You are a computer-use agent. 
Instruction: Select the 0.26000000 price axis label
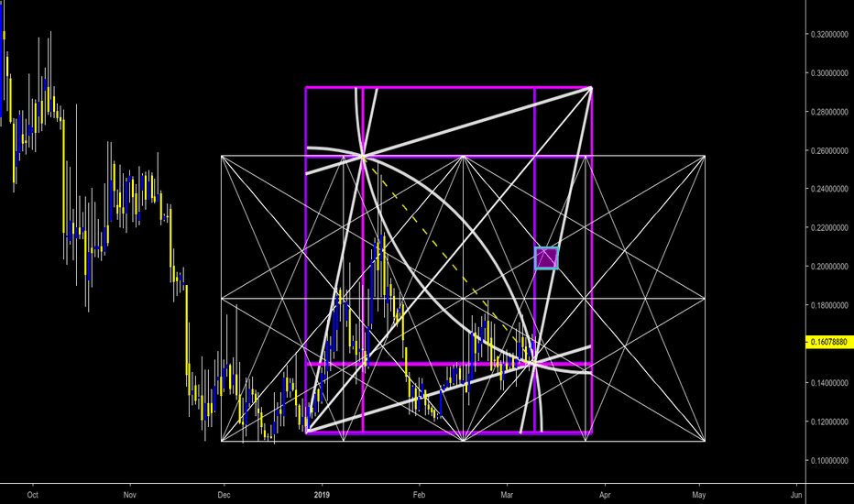829,150
